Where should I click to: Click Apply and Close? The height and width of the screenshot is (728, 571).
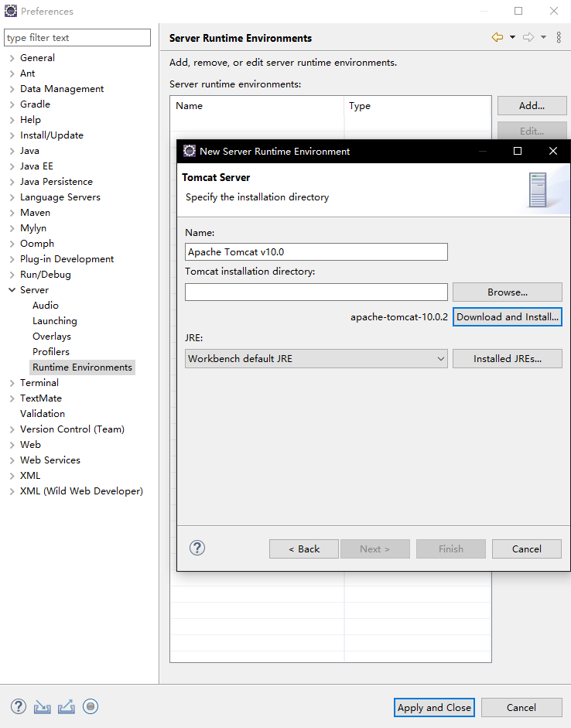click(x=434, y=708)
